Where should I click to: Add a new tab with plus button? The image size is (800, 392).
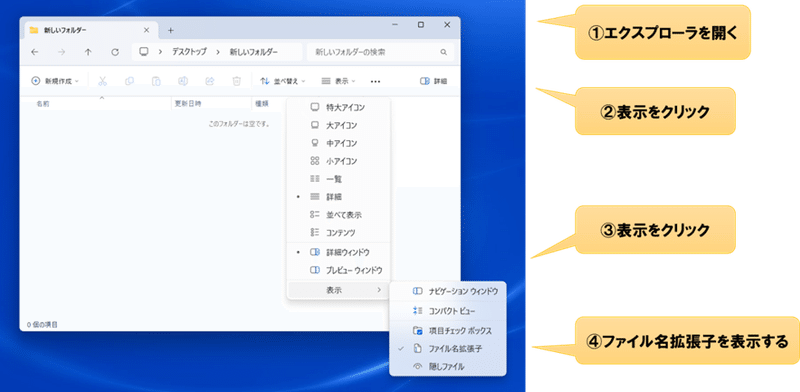tap(171, 30)
